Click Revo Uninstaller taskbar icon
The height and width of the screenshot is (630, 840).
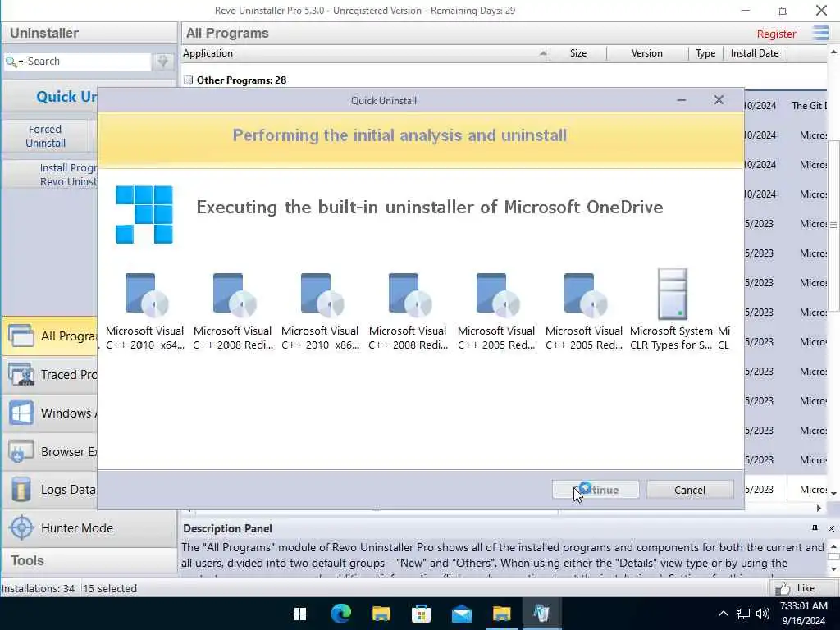[x=541, y=614]
